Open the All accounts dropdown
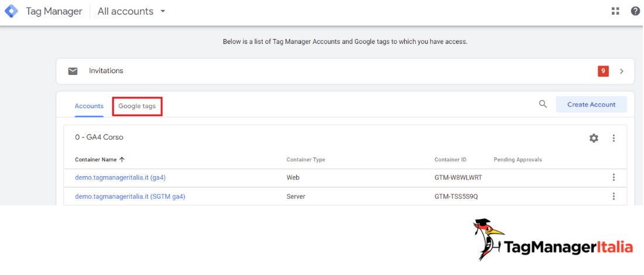Screen dimensions: 644x275 click(x=131, y=12)
